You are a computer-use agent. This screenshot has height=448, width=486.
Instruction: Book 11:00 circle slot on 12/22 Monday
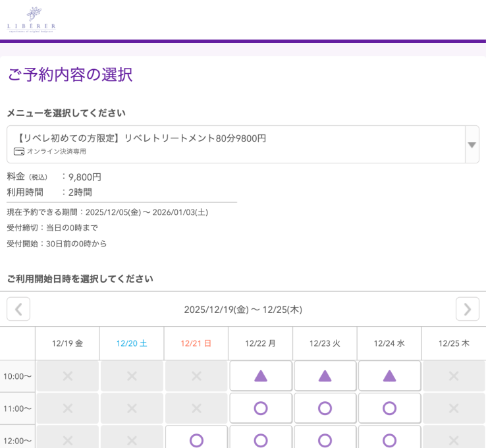pyautogui.click(x=261, y=408)
